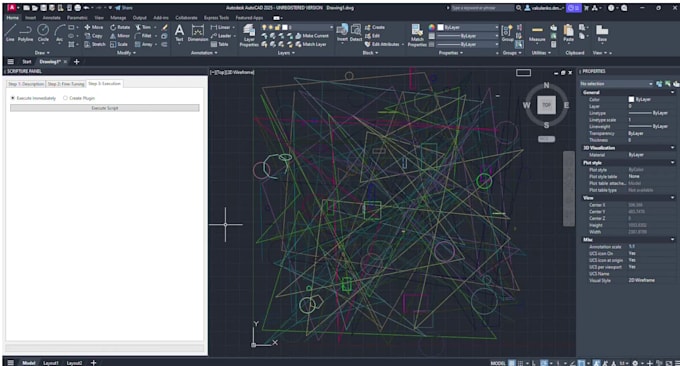Toggle layer on/off lightbulb icon
680x366 pixels.
(264, 27)
